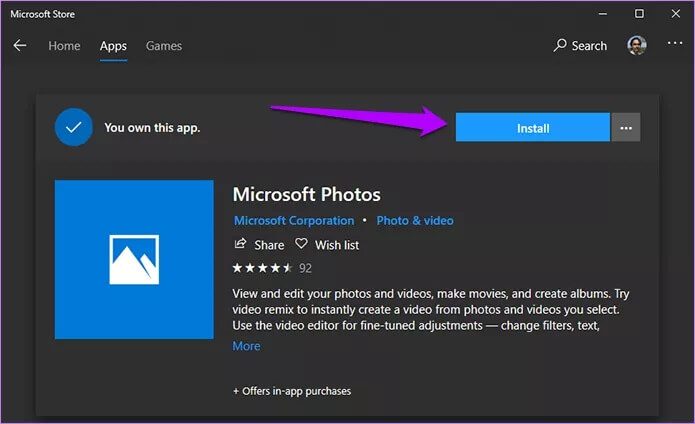This screenshot has width=695, height=424.
Task: Click the Microsoft Photos app tile image
Action: click(x=134, y=260)
